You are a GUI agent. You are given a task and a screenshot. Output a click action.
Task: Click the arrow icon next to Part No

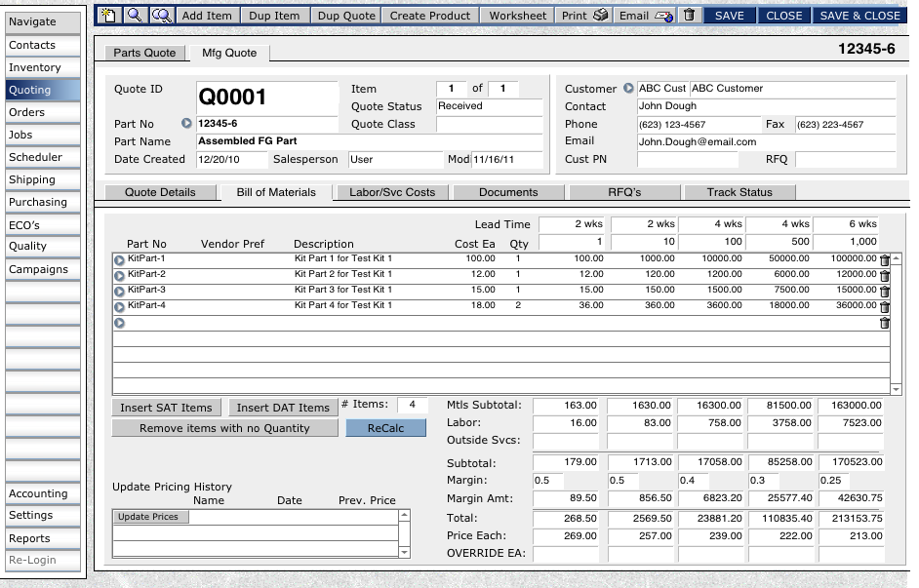187,124
